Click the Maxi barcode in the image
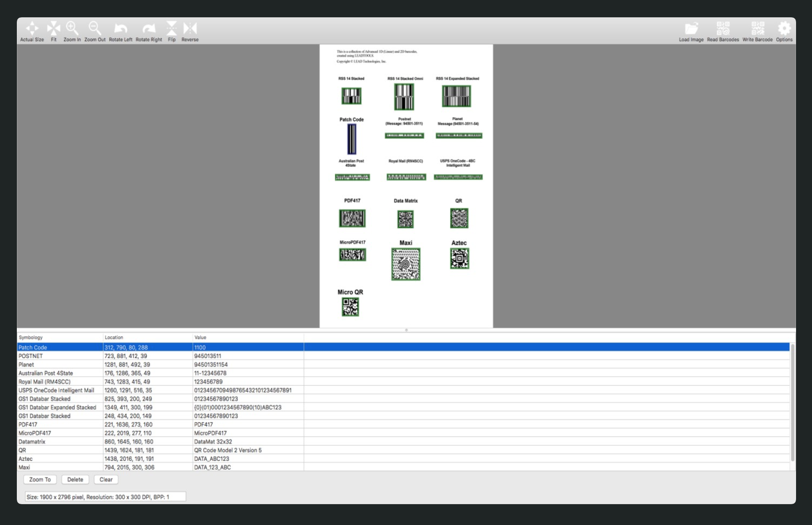This screenshot has height=525, width=812. (x=406, y=264)
